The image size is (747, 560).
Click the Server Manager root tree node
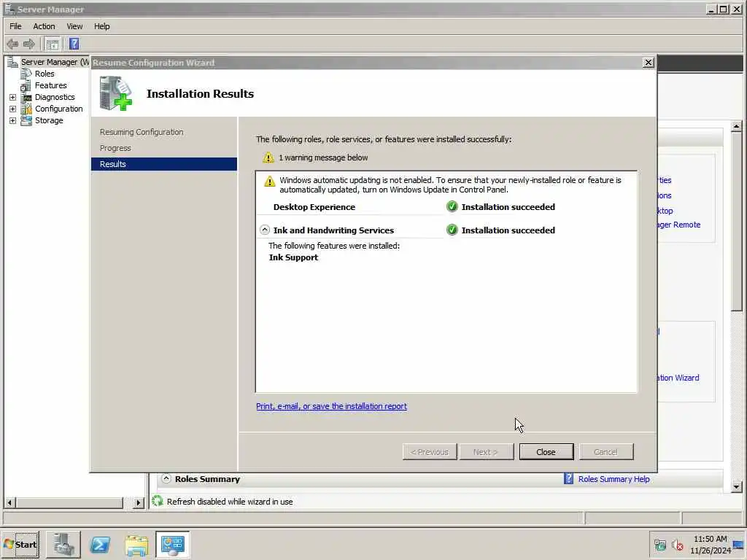coord(55,62)
